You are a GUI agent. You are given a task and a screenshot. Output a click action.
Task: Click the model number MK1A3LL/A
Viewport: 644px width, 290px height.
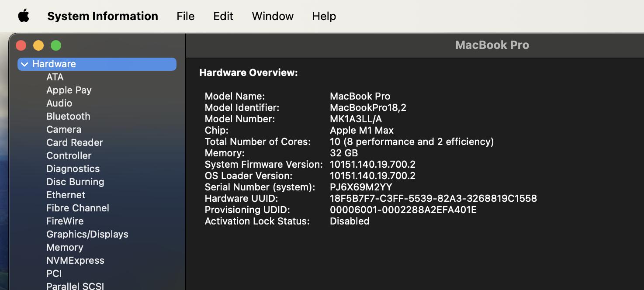(356, 119)
